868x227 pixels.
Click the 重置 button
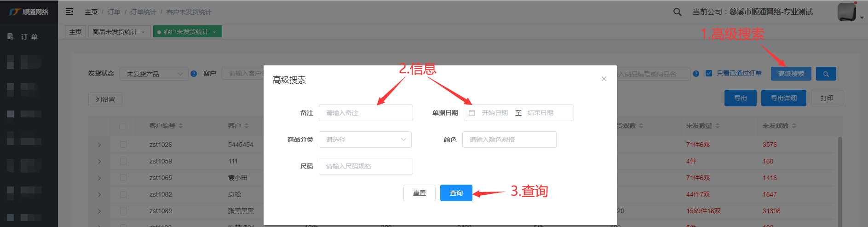419,193
